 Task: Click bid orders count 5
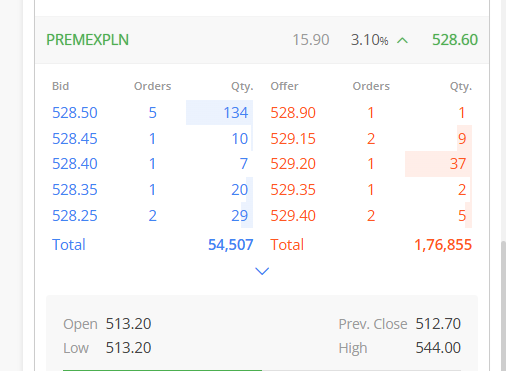(153, 113)
